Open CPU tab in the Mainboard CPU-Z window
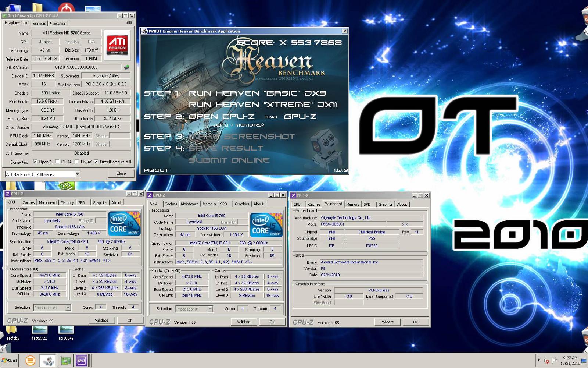This screenshot has height=368, width=588. pyautogui.click(x=297, y=205)
